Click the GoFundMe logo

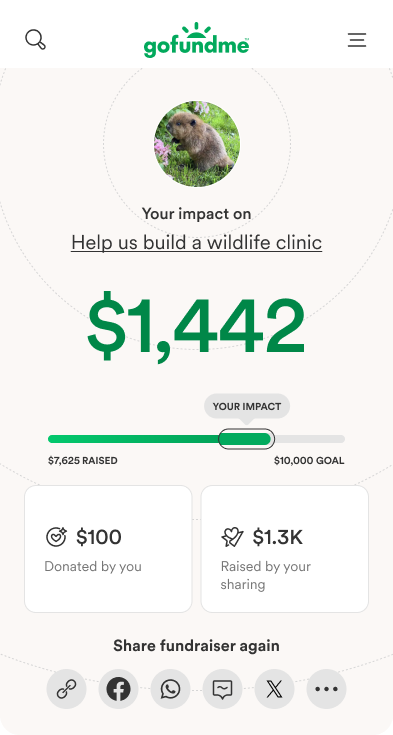[196, 40]
